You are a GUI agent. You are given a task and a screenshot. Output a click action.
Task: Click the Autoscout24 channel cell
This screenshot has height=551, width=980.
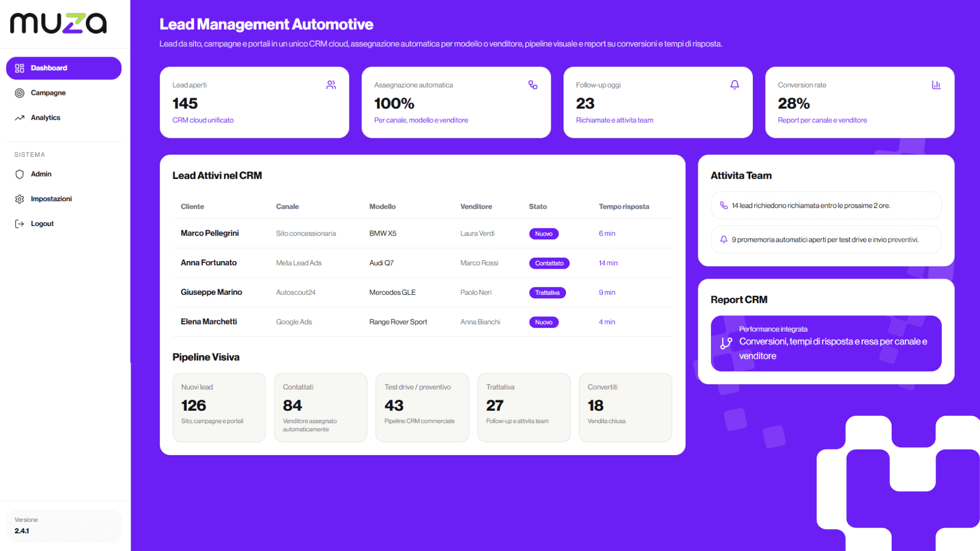point(296,293)
